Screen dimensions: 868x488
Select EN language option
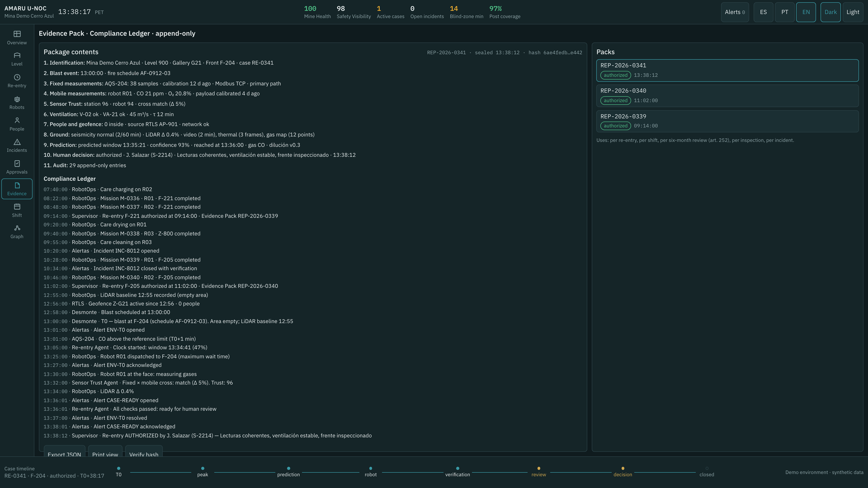(806, 12)
